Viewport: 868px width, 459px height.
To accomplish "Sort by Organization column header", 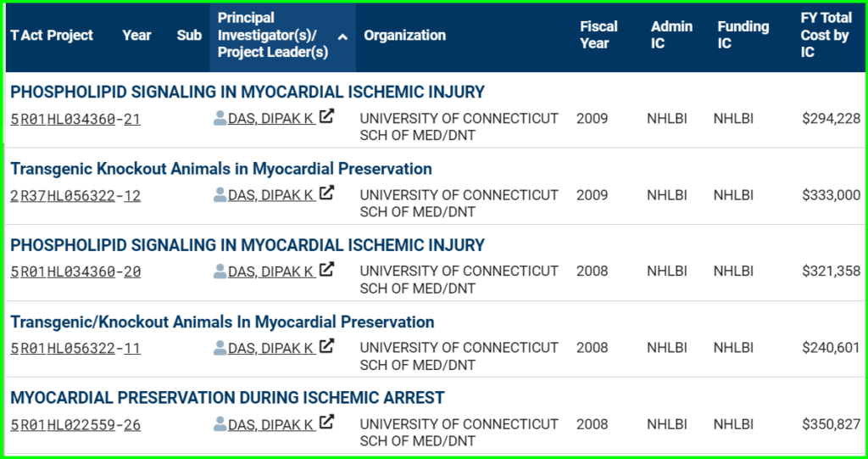I will [404, 35].
